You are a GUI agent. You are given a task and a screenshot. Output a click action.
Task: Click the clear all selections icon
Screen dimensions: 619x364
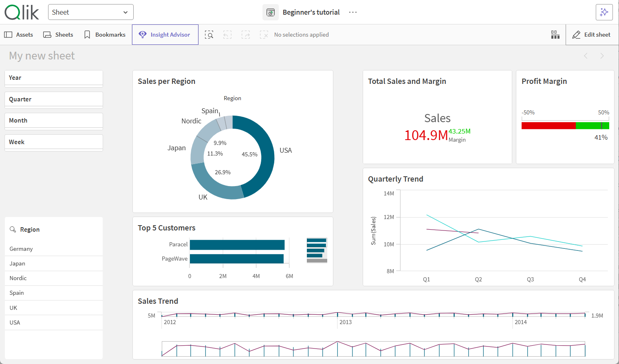(x=264, y=35)
